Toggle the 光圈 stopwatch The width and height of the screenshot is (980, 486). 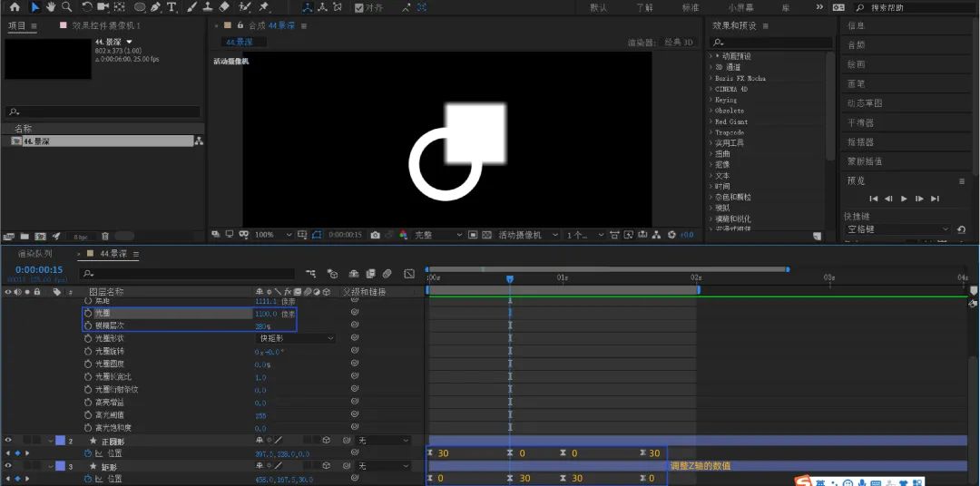click(88, 313)
